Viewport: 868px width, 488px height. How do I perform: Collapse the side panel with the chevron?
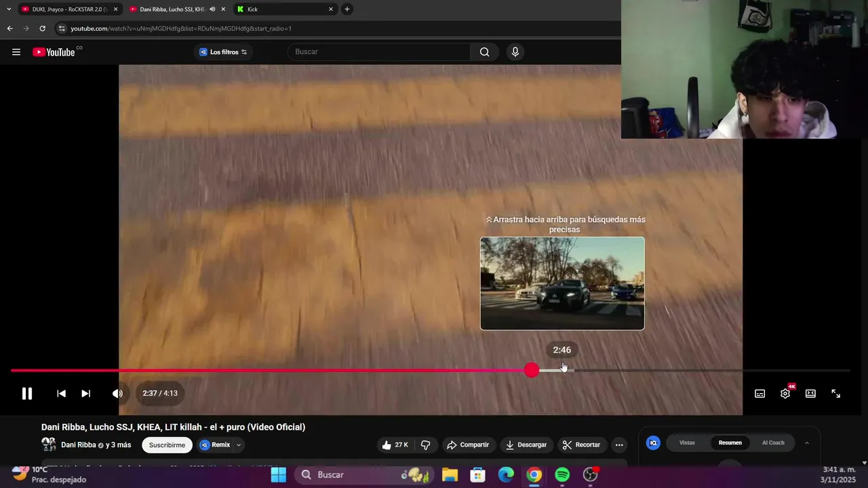806,443
